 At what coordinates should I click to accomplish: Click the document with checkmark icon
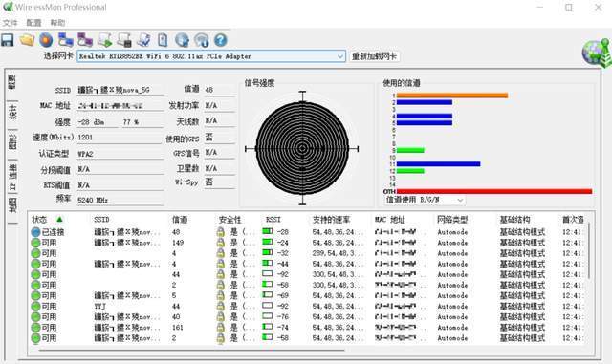click(143, 40)
